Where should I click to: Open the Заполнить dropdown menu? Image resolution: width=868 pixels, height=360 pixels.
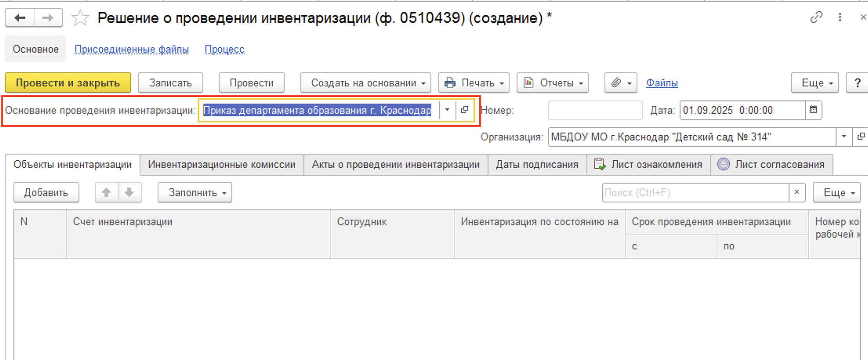[194, 193]
